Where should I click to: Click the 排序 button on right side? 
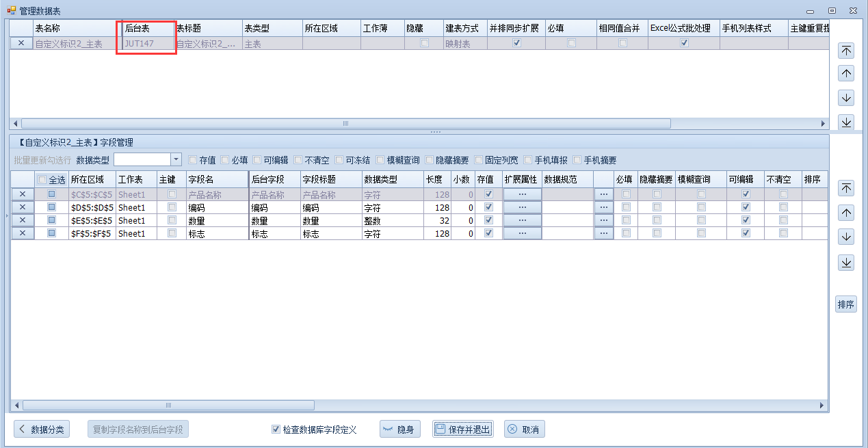pos(845,304)
